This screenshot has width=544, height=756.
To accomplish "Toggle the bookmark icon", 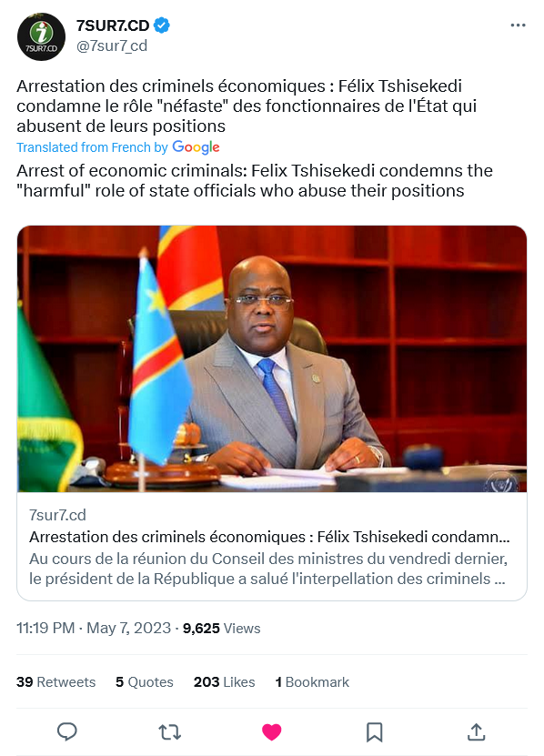I will (374, 732).
